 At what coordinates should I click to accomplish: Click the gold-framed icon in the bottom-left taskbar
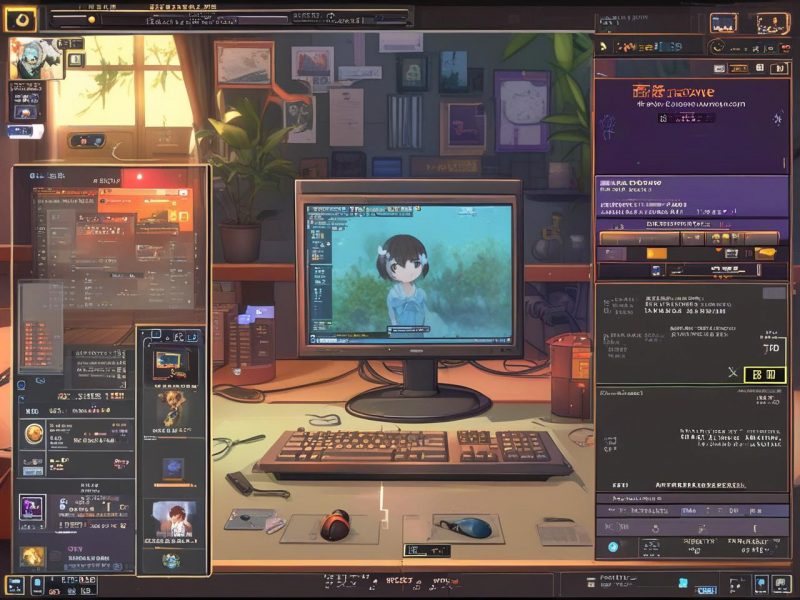click(x=15, y=585)
